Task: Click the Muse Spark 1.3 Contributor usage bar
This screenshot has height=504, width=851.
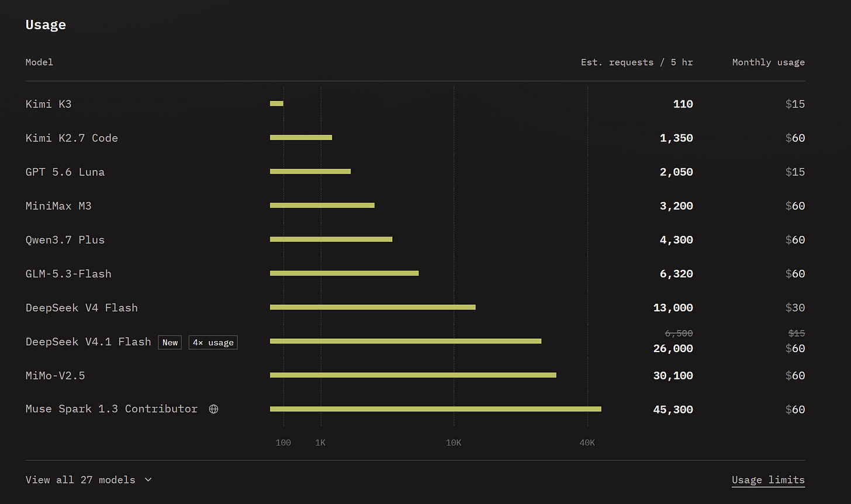Action: (435, 409)
